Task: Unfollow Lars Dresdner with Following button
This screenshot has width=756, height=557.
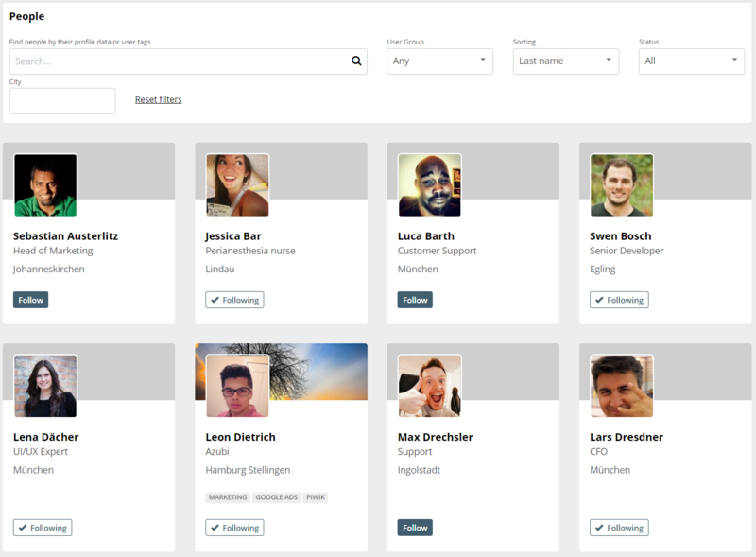Action: coord(619,528)
